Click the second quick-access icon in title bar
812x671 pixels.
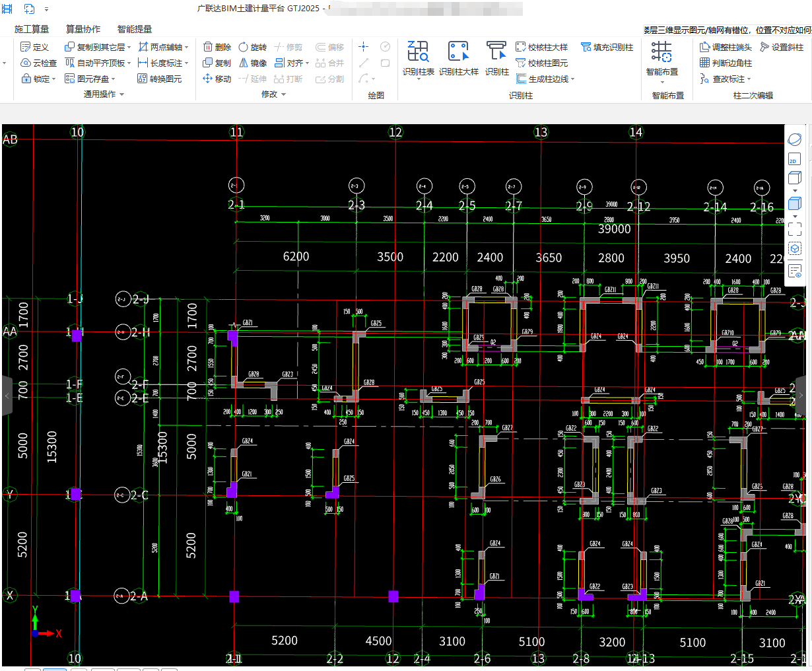click(x=29, y=9)
